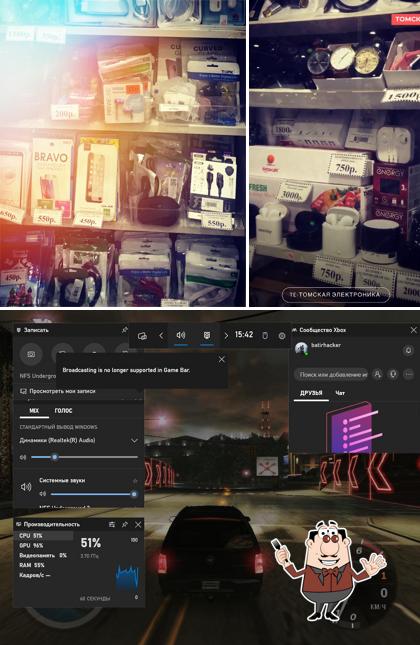Enable click-through via mouse icon
Screen dimensions: 420x645
(265, 336)
